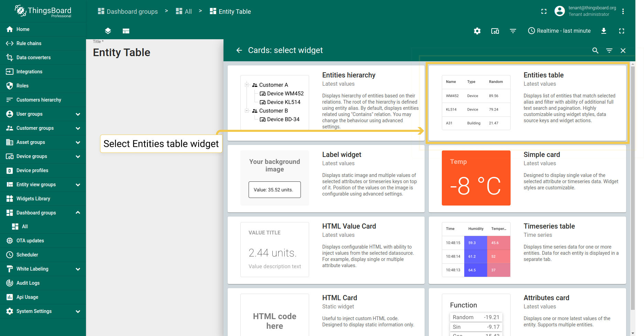Collapse Customer A in hierarchy preview
Image resolution: width=644 pixels, height=336 pixels.
(x=247, y=85)
